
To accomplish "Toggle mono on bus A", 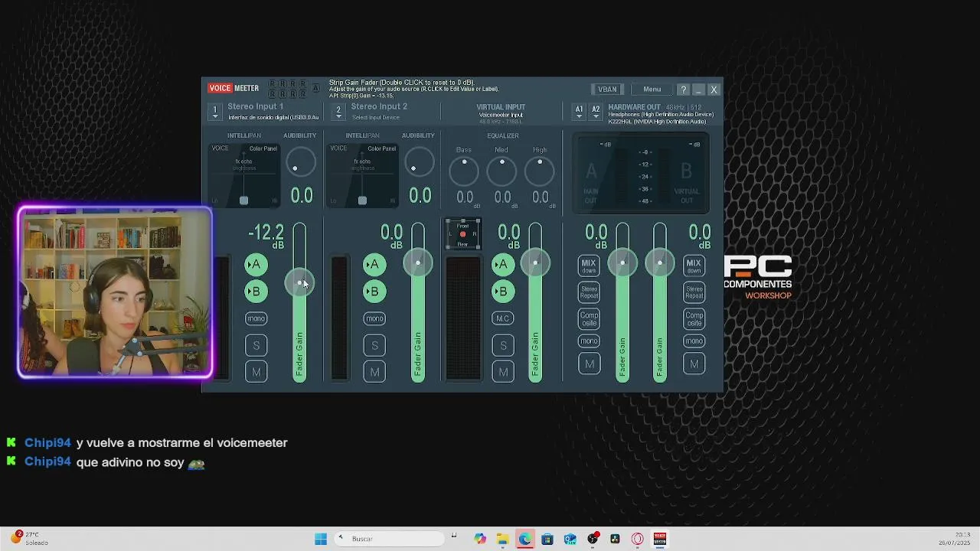I will coord(589,341).
